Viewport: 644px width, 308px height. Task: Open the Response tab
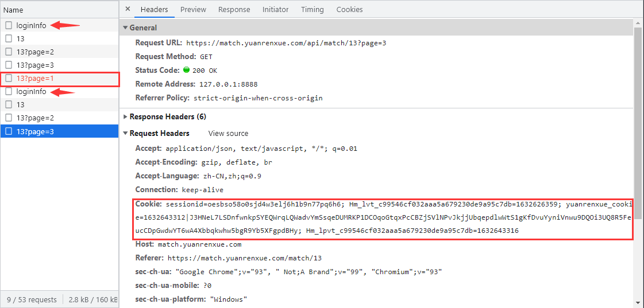234,9
